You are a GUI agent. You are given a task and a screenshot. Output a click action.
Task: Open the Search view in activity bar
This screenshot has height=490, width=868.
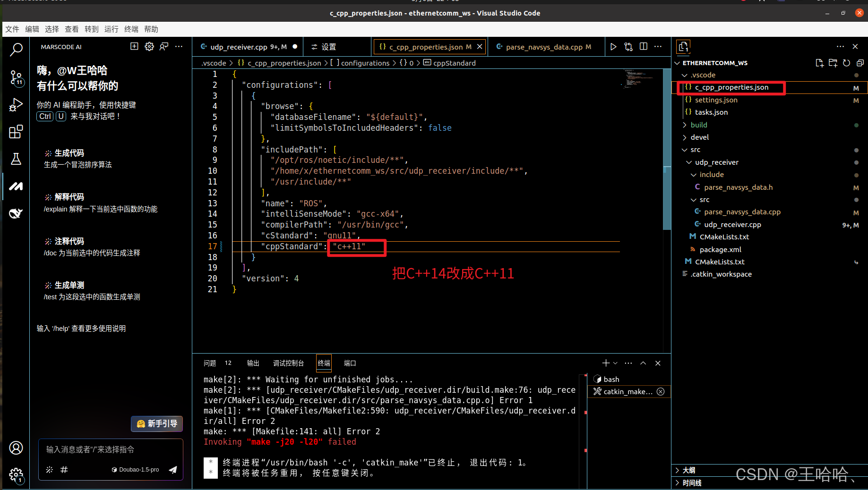point(17,50)
